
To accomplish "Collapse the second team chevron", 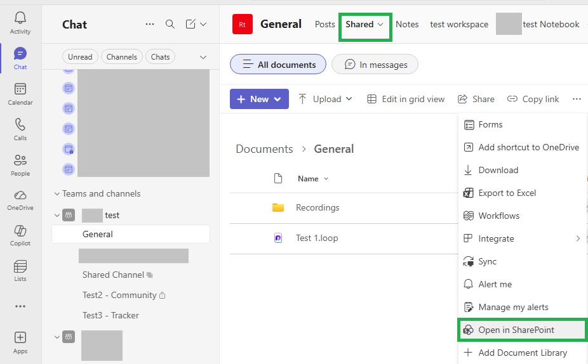I will click(57, 337).
